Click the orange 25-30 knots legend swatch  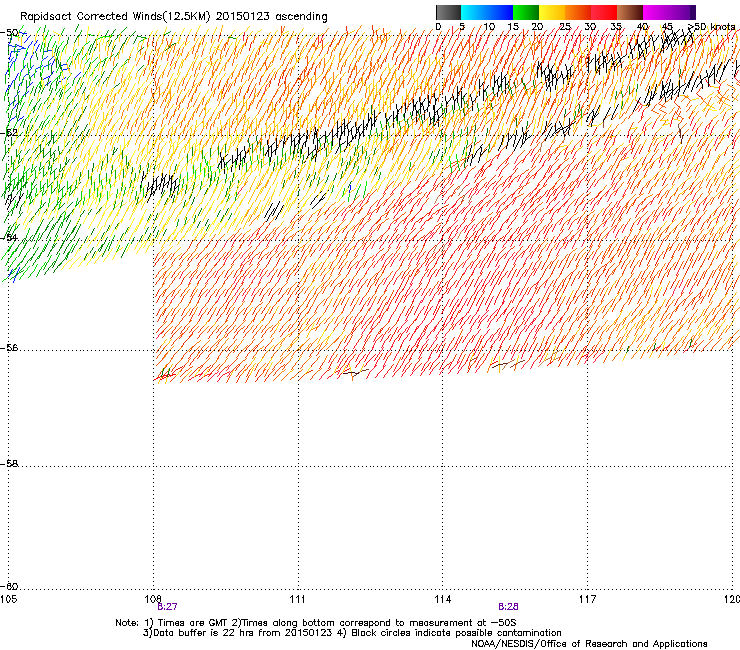tap(578, 12)
